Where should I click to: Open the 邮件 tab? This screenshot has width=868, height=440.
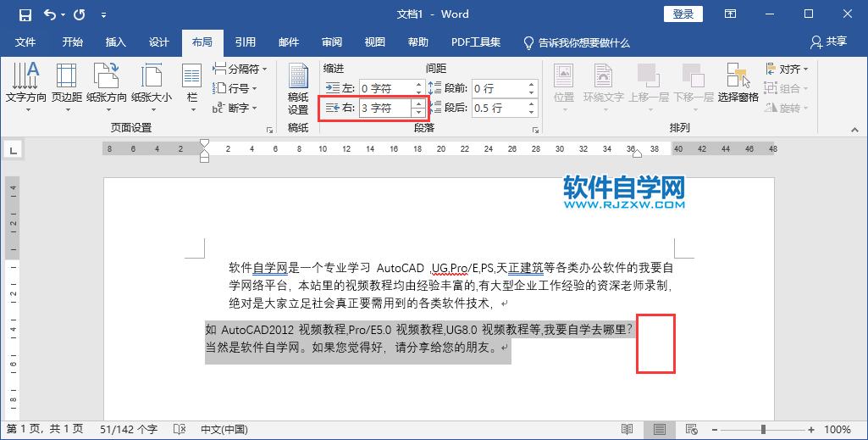click(x=289, y=42)
